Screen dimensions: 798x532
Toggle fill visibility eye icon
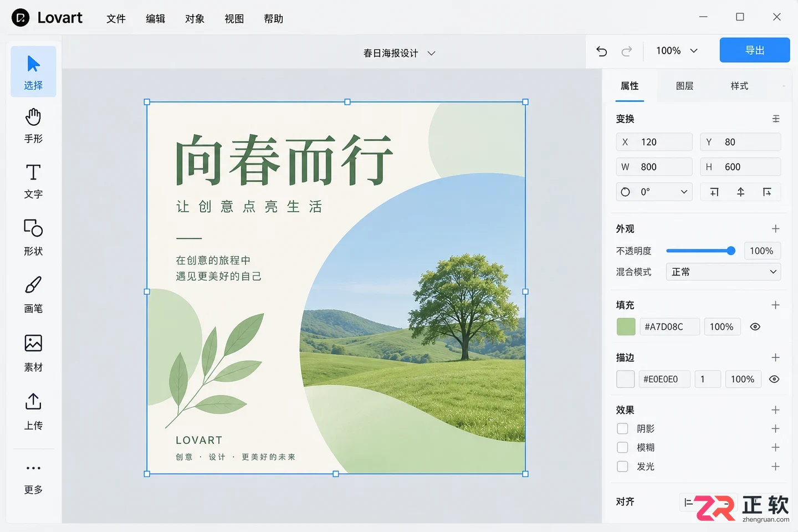click(x=755, y=327)
